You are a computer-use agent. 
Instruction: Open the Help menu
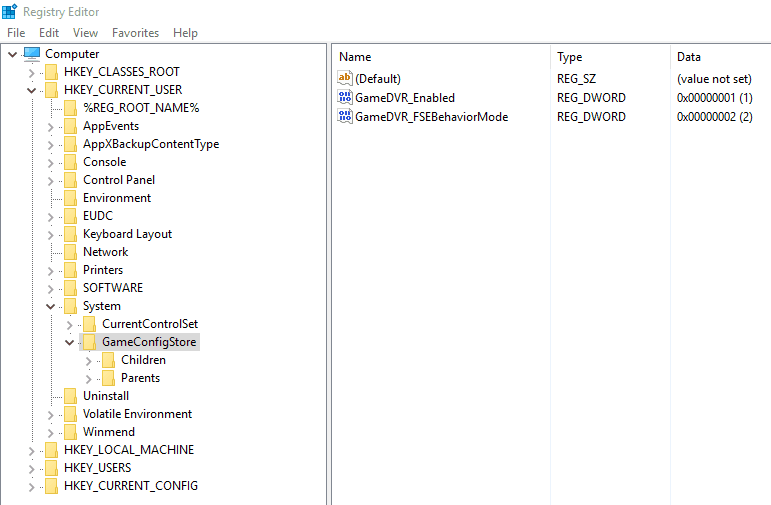pyautogui.click(x=185, y=33)
